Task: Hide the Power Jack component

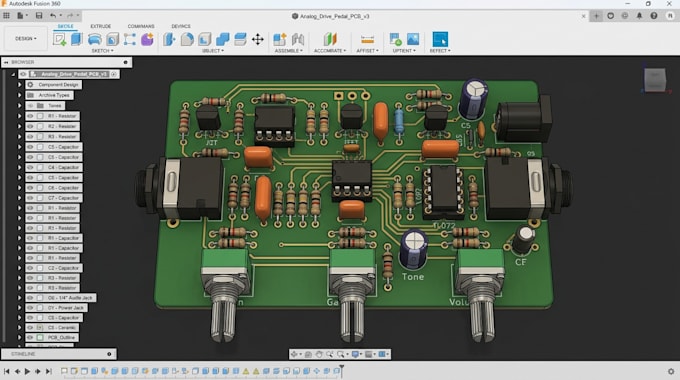Action: [30, 308]
